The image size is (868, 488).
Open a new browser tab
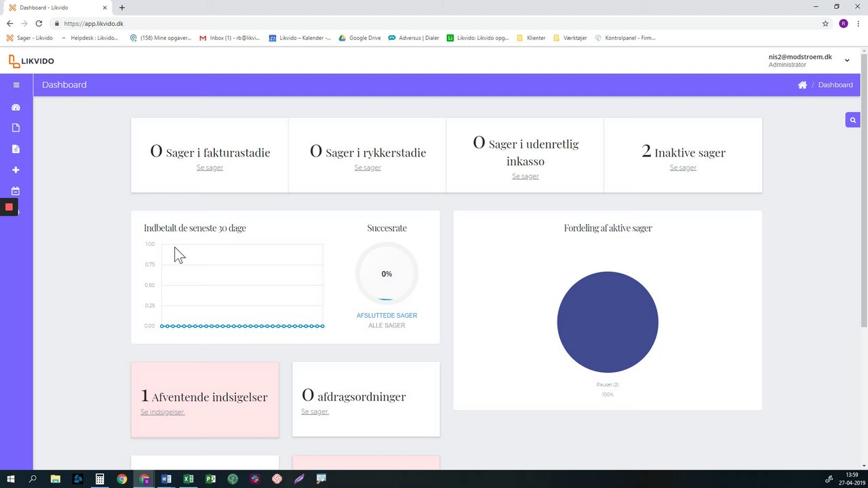pyautogui.click(x=122, y=7)
